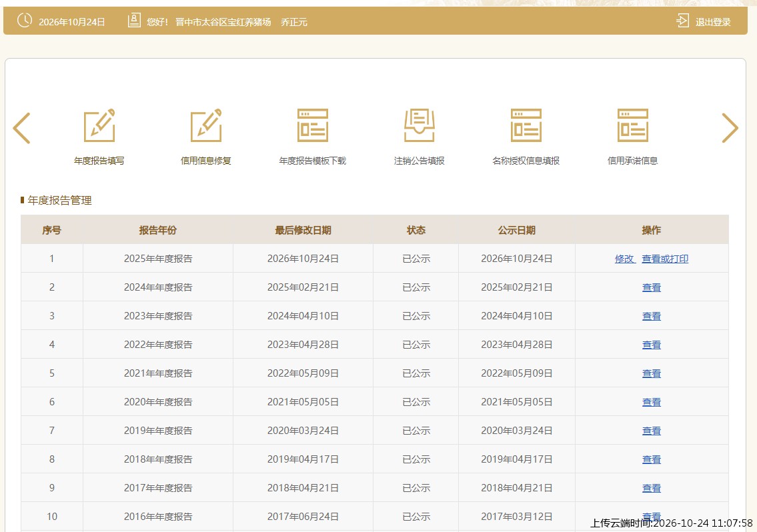757x532 pixels.
Task: Open 查看 for the 2017年年度报告
Action: tap(652, 488)
